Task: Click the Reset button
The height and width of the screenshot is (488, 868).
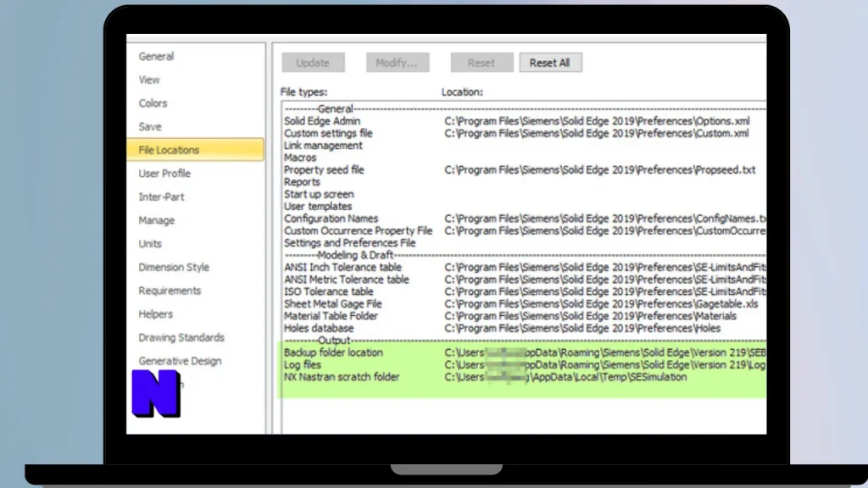Action: [481, 63]
